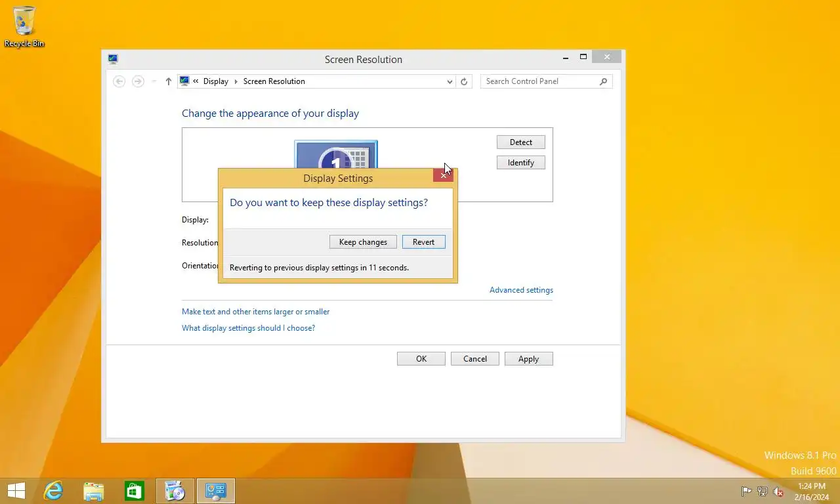Open the Action Center flag icon
Image resolution: width=840 pixels, height=504 pixels.
pyautogui.click(x=747, y=491)
